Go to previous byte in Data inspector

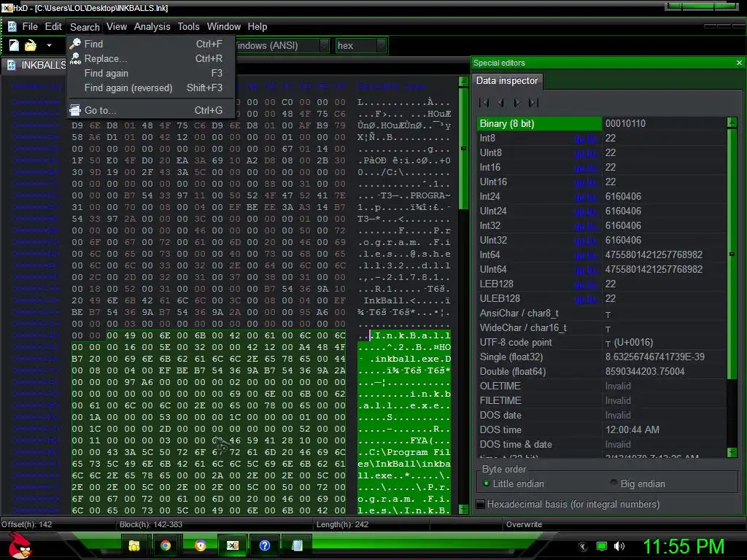pyautogui.click(x=501, y=102)
